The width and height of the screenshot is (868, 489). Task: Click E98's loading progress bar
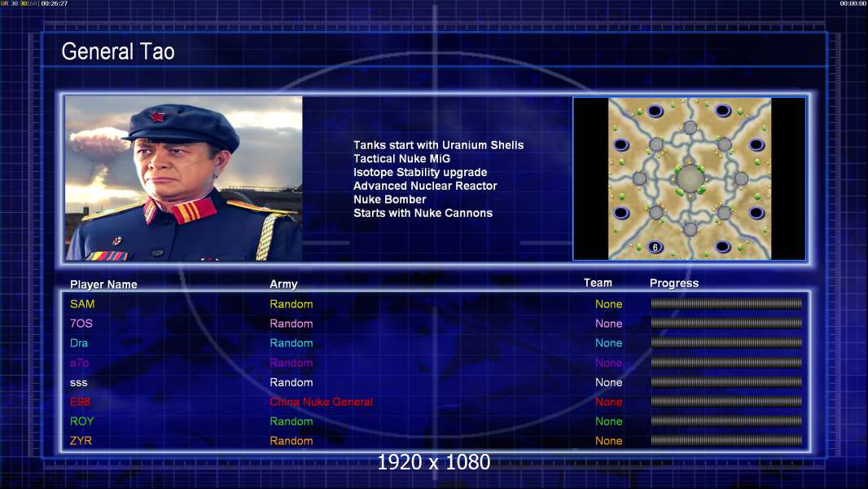[726, 402]
